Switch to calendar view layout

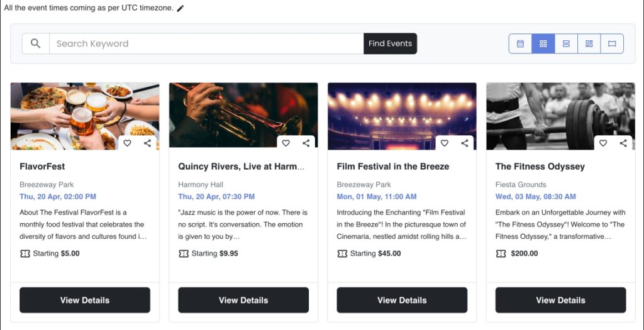(x=520, y=43)
